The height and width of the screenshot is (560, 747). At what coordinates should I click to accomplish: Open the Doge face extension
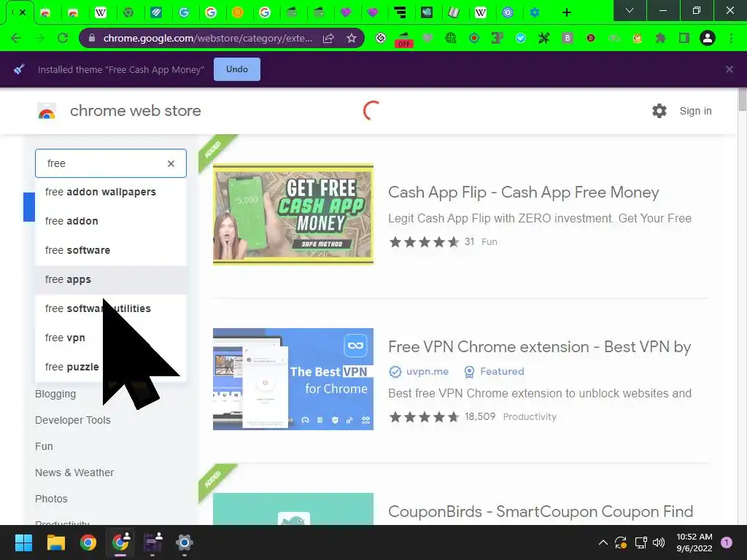pos(637,38)
